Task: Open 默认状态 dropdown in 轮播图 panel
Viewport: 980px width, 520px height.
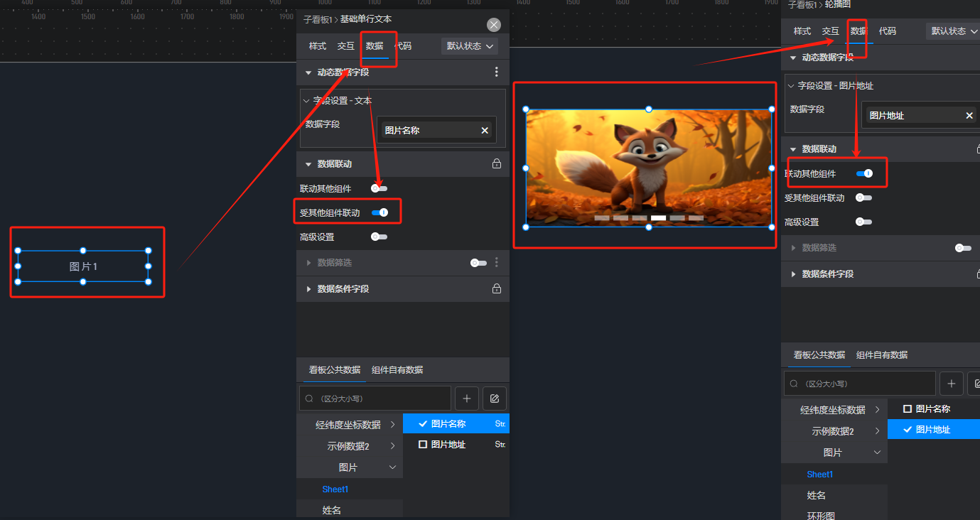Action: click(x=954, y=31)
